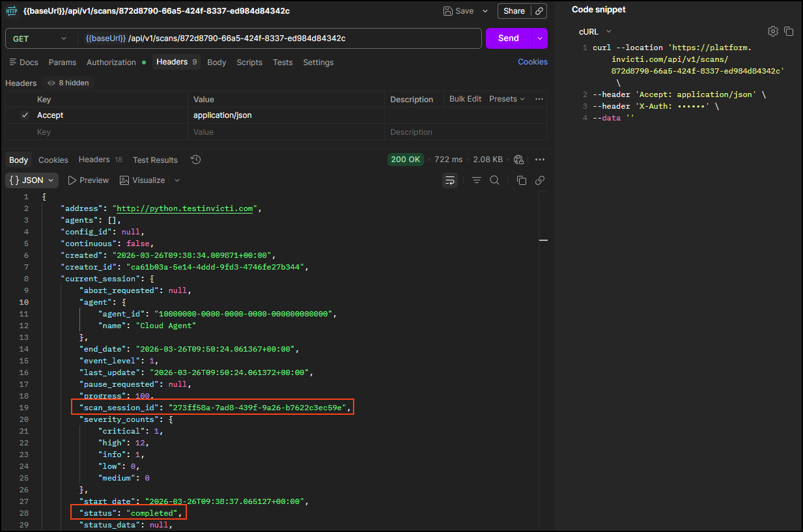Copy the cURL code snippet

click(789, 31)
